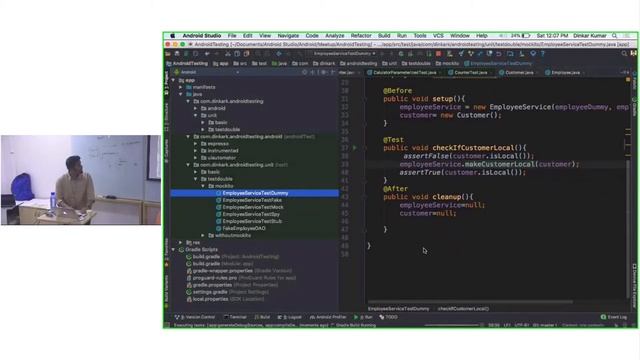This screenshot has height=360, width=640.
Task: Open the TODO tool window
Action: [388, 317]
